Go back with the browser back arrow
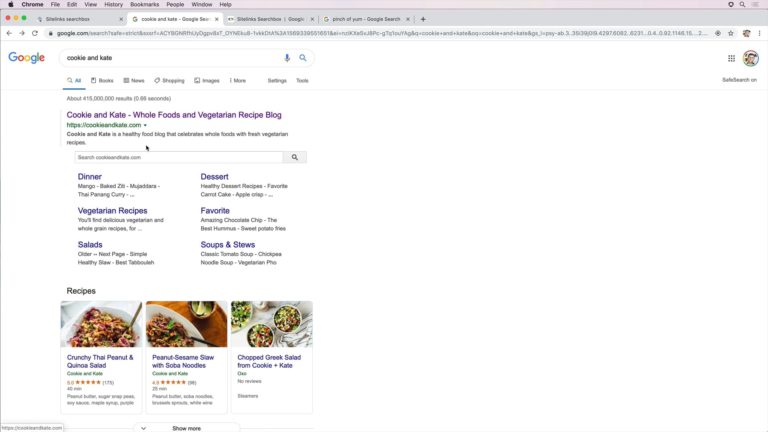 9,33
